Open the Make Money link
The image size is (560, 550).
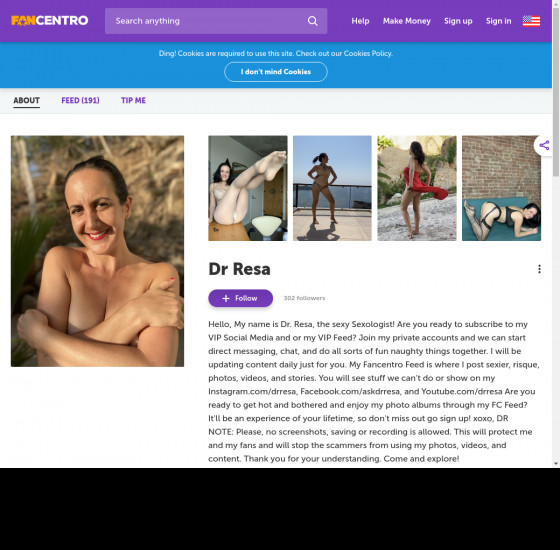406,21
